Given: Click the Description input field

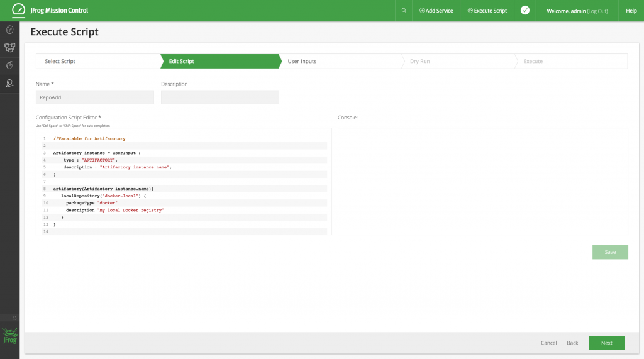Looking at the screenshot, I should point(220,97).
